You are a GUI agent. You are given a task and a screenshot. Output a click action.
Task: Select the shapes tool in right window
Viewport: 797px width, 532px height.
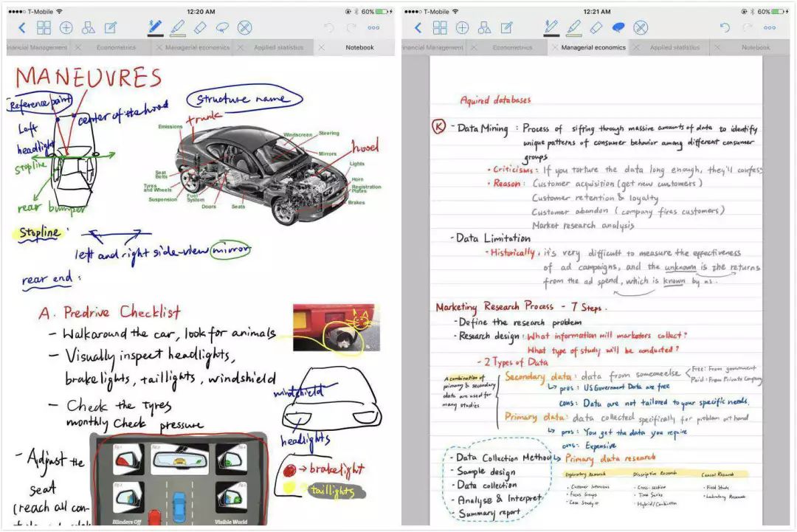pos(484,28)
